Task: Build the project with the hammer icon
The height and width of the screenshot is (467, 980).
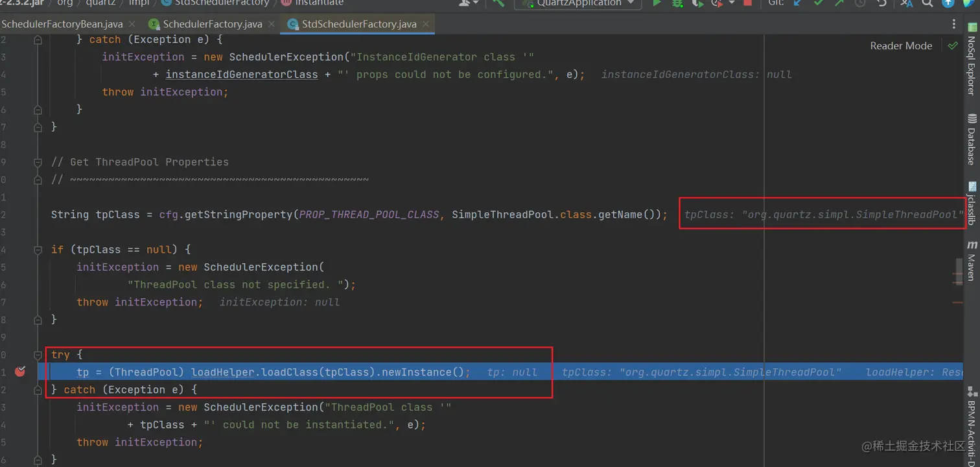Action: pos(498,3)
